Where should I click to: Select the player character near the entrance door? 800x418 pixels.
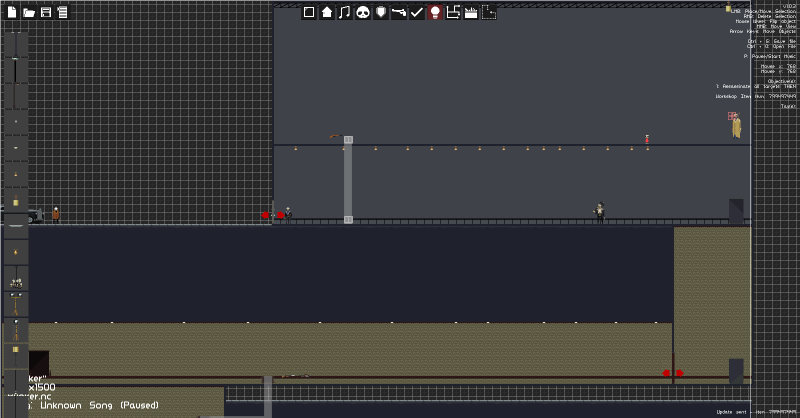tap(288, 214)
